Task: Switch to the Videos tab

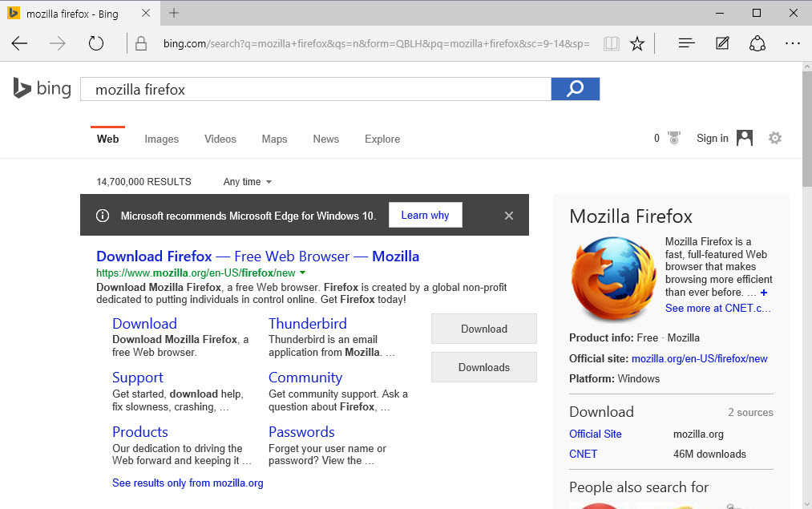Action: tap(220, 139)
